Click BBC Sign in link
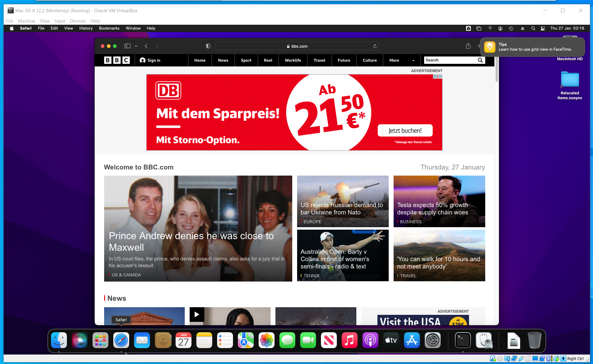The height and width of the screenshot is (364, 593). tap(150, 60)
